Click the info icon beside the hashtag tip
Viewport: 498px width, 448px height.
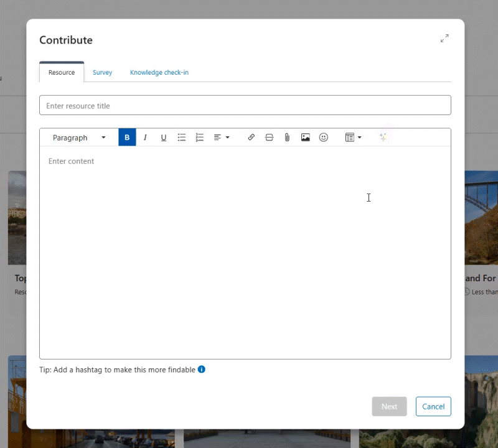click(201, 369)
